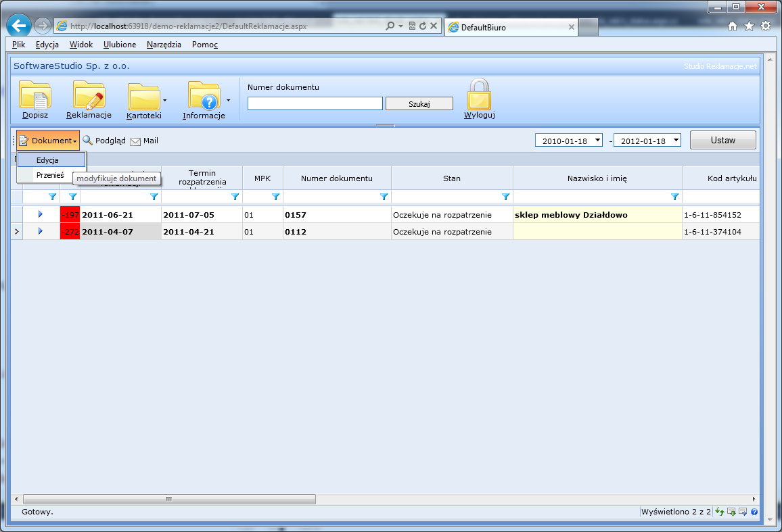Open the Widok menu
Image resolution: width=782 pixels, height=532 pixels.
[x=81, y=45]
